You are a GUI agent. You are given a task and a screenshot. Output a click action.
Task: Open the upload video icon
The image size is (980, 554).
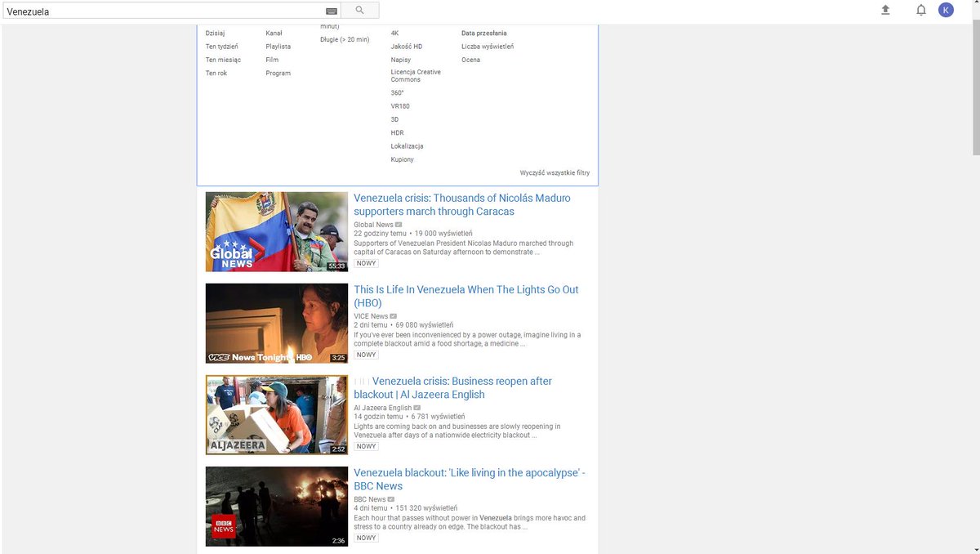(x=885, y=10)
